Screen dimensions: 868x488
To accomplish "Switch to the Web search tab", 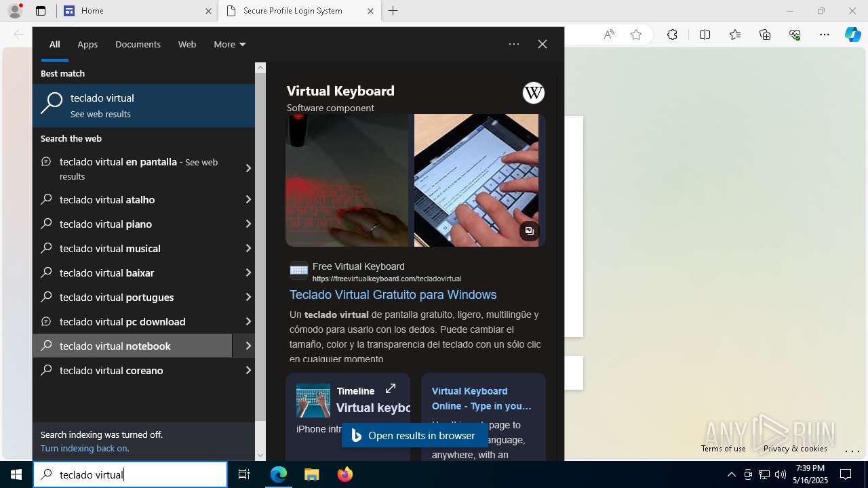I will [x=187, y=44].
